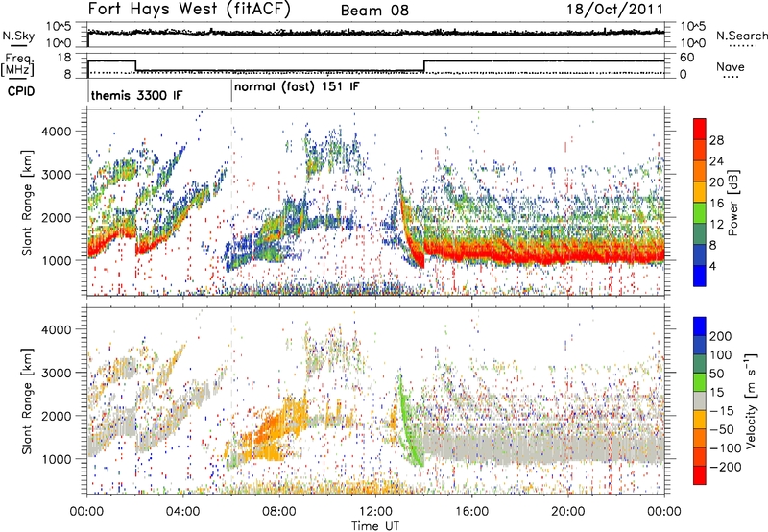This screenshot has width=768, height=532.
Task: Click the 'N.Search' legend label
Action: [741, 36]
